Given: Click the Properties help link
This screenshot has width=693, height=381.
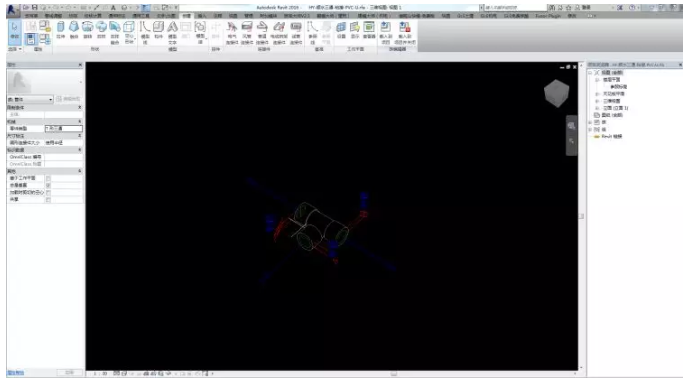Looking at the screenshot, I should click(x=15, y=373).
